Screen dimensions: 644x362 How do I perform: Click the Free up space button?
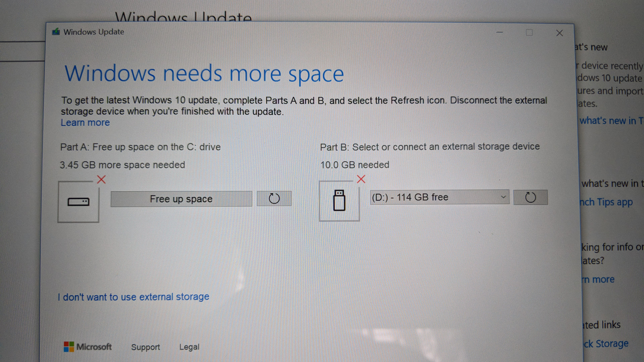tap(181, 199)
